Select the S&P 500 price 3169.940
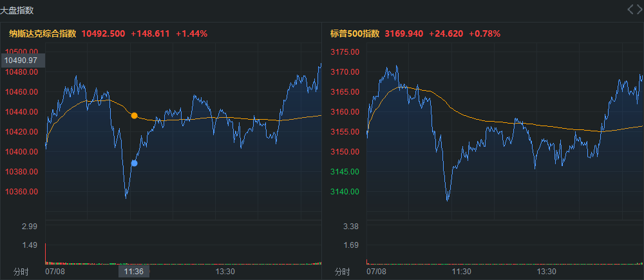Screen dimensions: 644x280 (x=404, y=33)
